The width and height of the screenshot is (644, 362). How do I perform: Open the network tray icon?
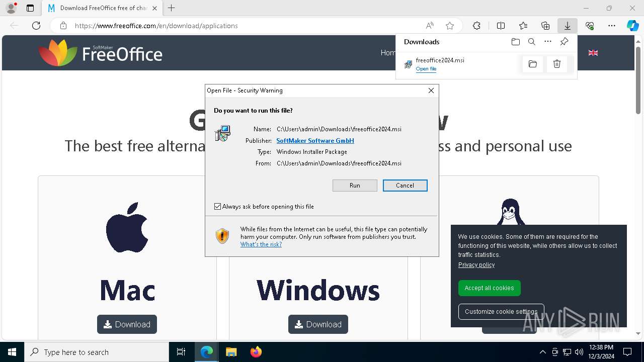click(567, 352)
